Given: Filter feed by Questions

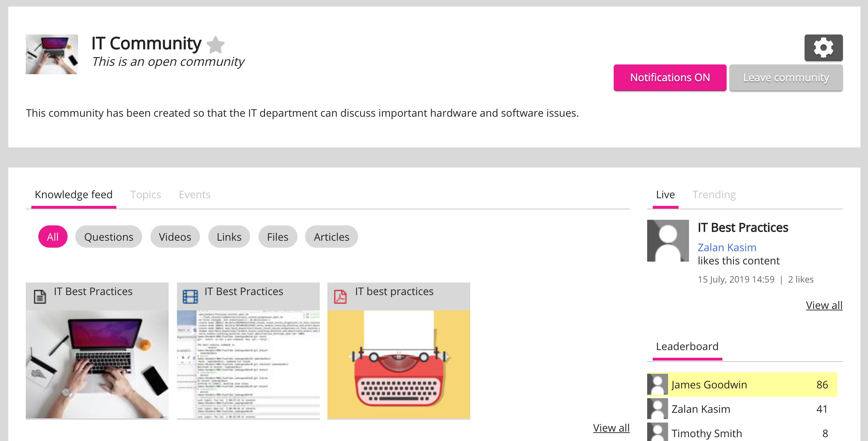Looking at the screenshot, I should pyautogui.click(x=109, y=237).
